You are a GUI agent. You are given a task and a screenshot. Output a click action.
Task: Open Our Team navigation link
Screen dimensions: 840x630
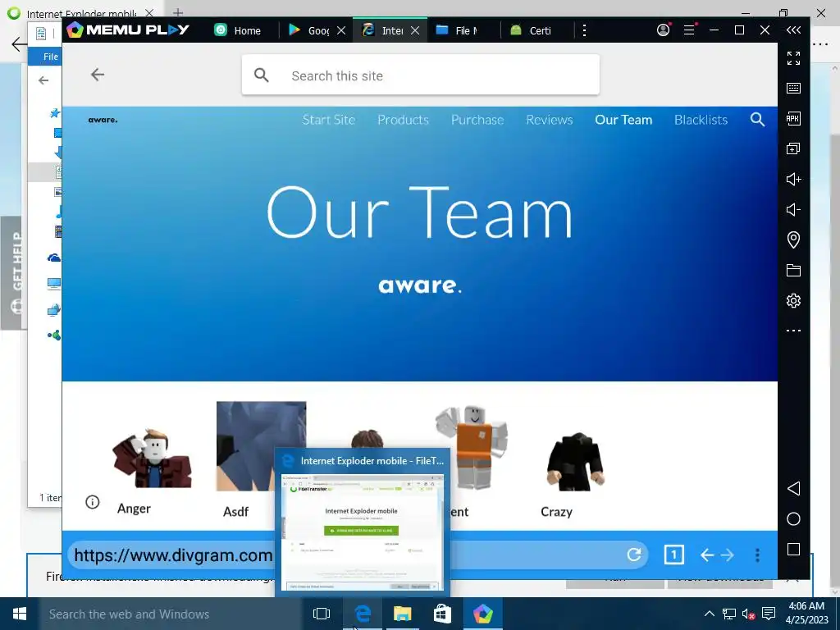point(623,120)
